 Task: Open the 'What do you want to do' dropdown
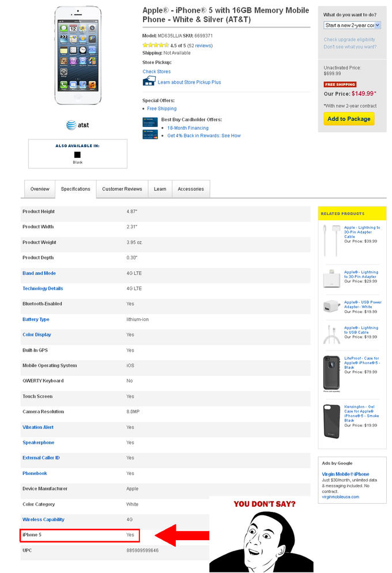pos(352,25)
